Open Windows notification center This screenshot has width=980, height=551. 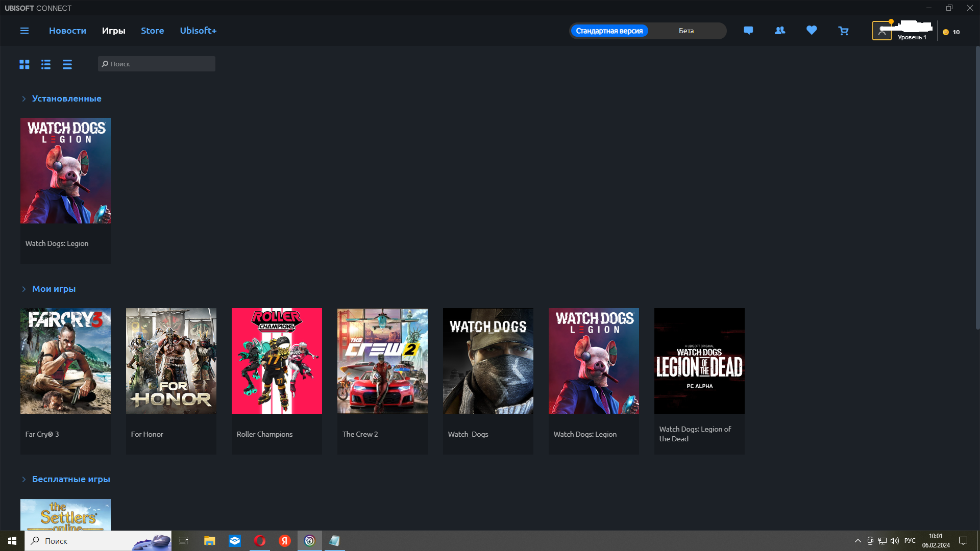(963, 541)
